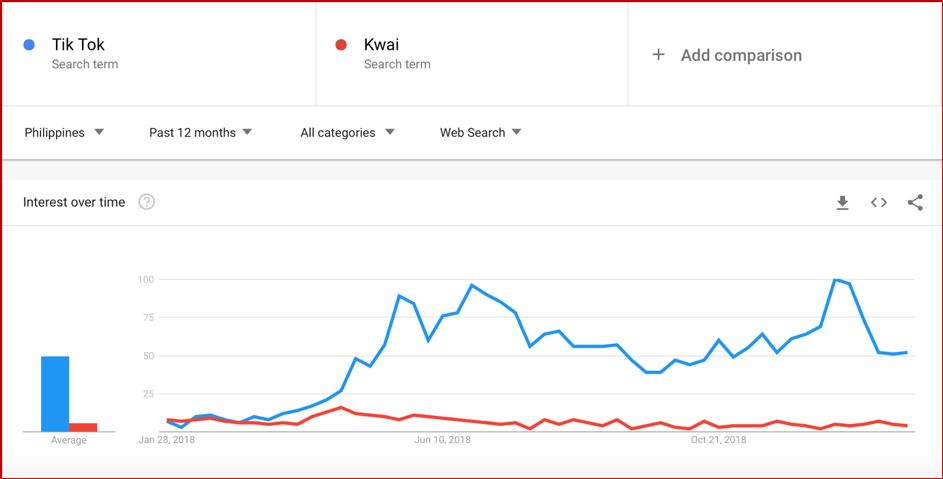Click the red Kwai average bar

click(83, 427)
